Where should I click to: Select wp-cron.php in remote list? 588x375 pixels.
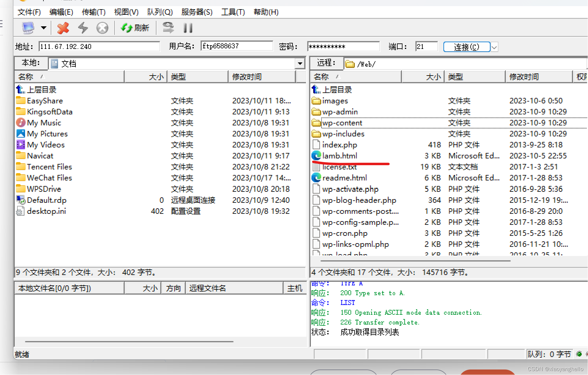coord(345,233)
